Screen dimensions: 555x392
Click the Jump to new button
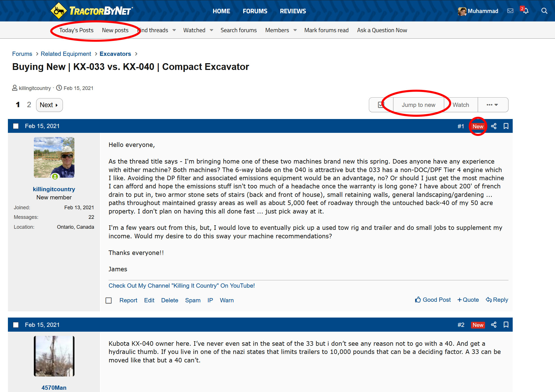418,105
